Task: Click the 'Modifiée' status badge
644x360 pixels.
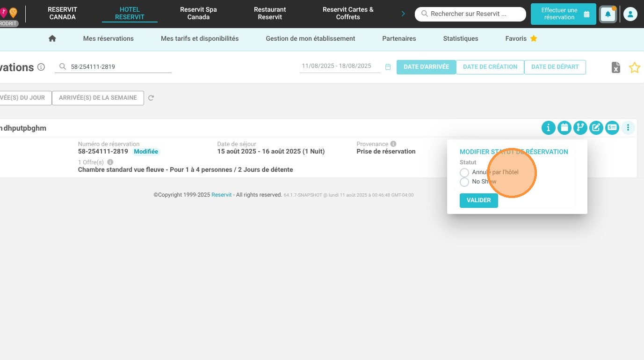Action: 146,152
